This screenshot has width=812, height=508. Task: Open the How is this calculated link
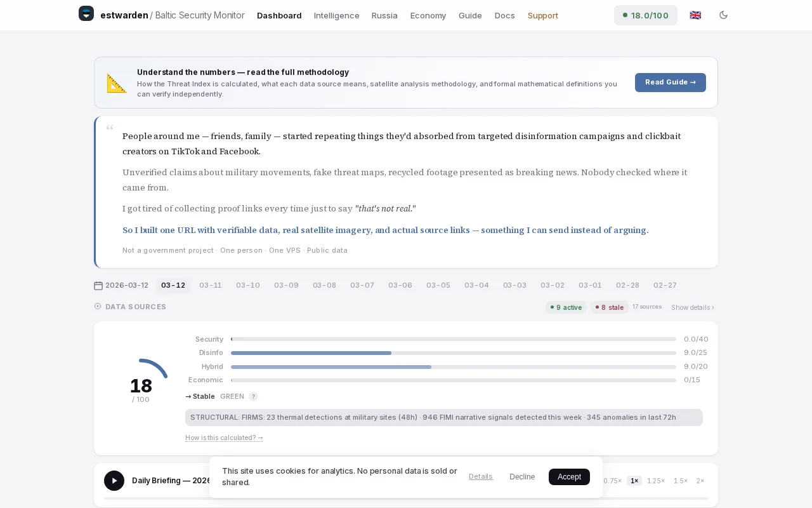pos(224,438)
